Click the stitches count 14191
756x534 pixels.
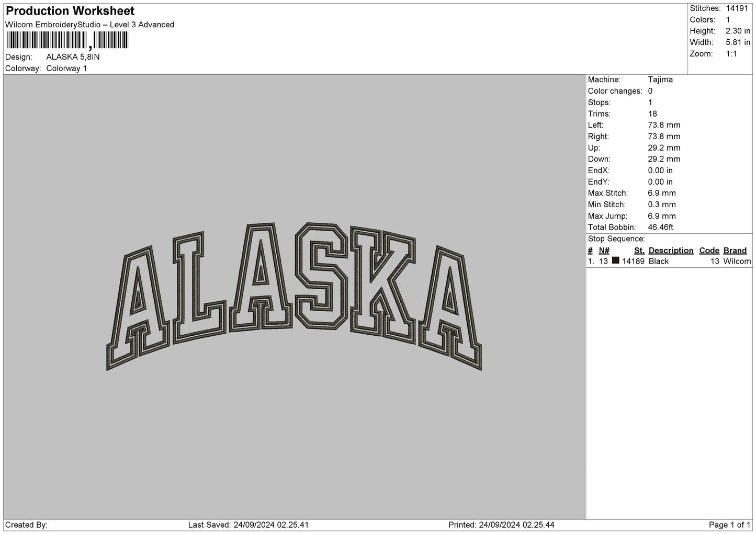point(738,8)
